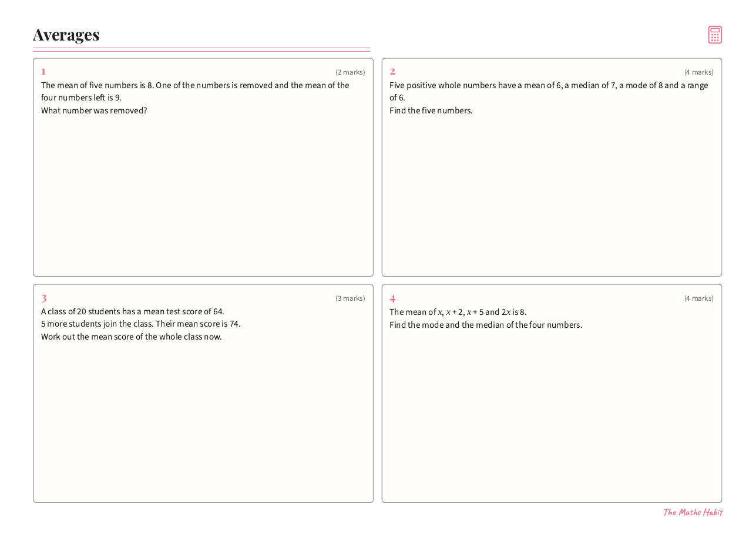Image resolution: width=756 pixels, height=534 pixels.
Task: Select the "(3 marks)" label
Action: click(x=350, y=298)
